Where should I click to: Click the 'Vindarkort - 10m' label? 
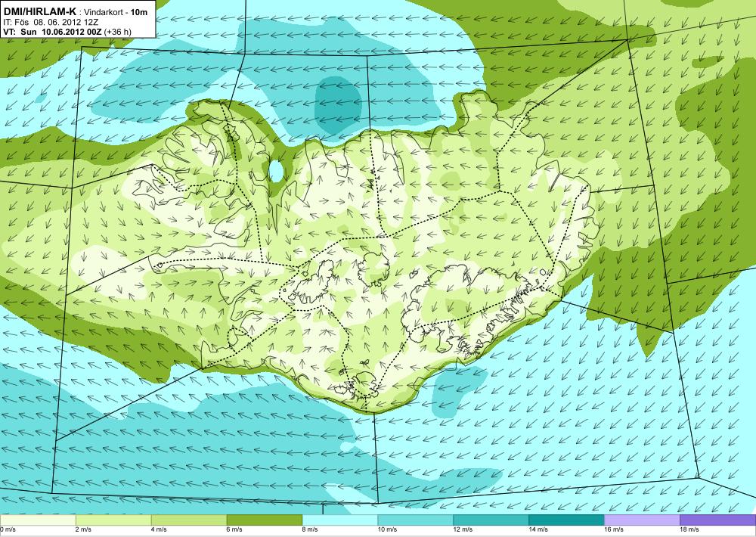tap(116, 13)
